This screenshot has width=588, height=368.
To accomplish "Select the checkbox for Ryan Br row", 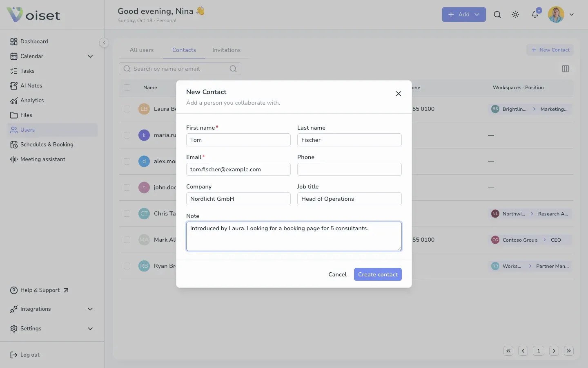I will click(x=127, y=266).
